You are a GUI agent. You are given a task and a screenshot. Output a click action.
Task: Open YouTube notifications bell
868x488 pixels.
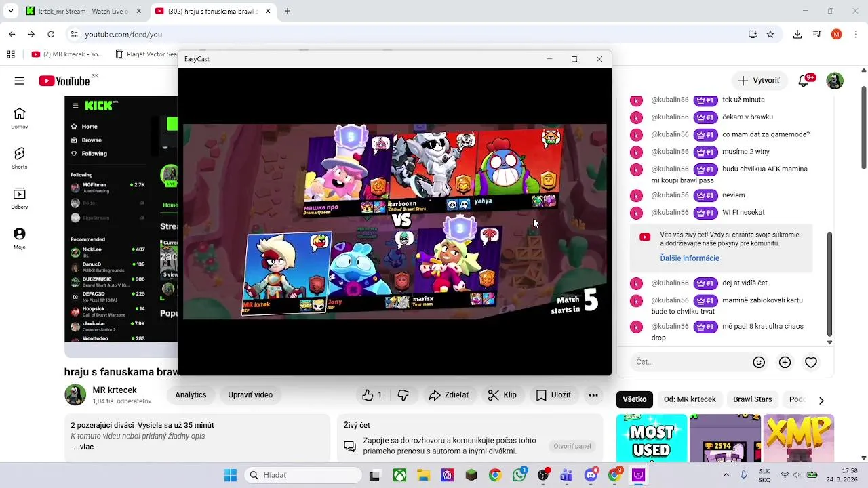(x=804, y=81)
